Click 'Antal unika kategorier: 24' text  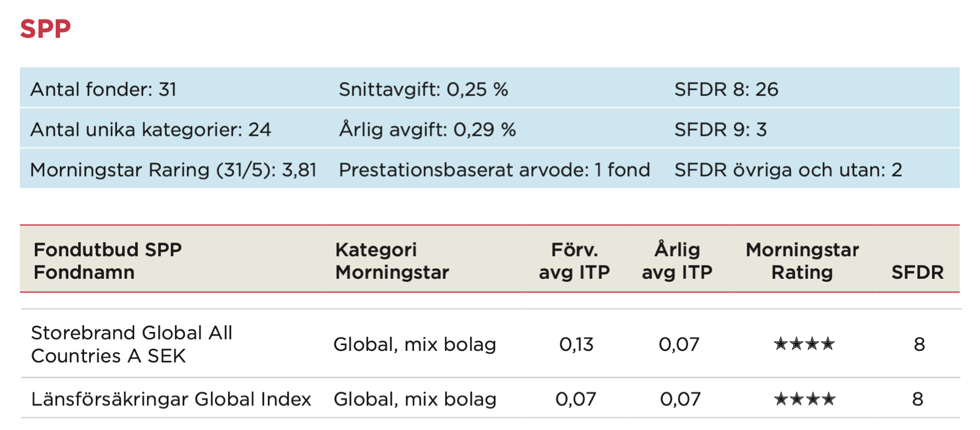coord(151,130)
